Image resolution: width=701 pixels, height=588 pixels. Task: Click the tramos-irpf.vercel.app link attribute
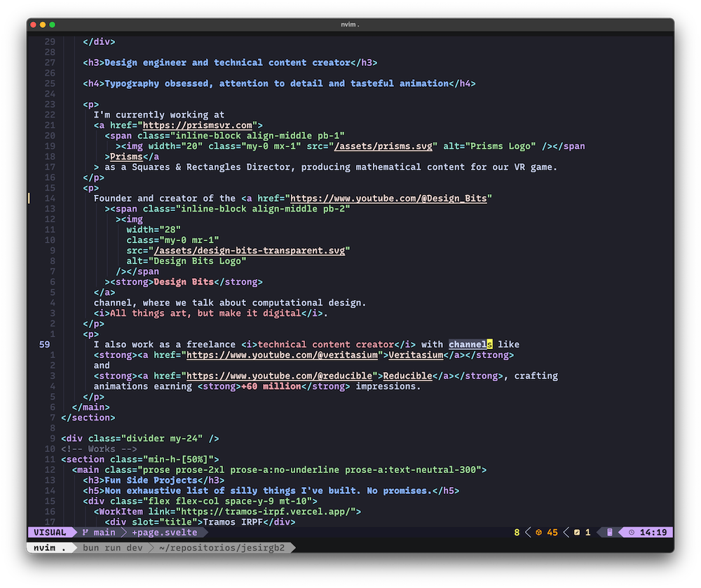click(252, 512)
